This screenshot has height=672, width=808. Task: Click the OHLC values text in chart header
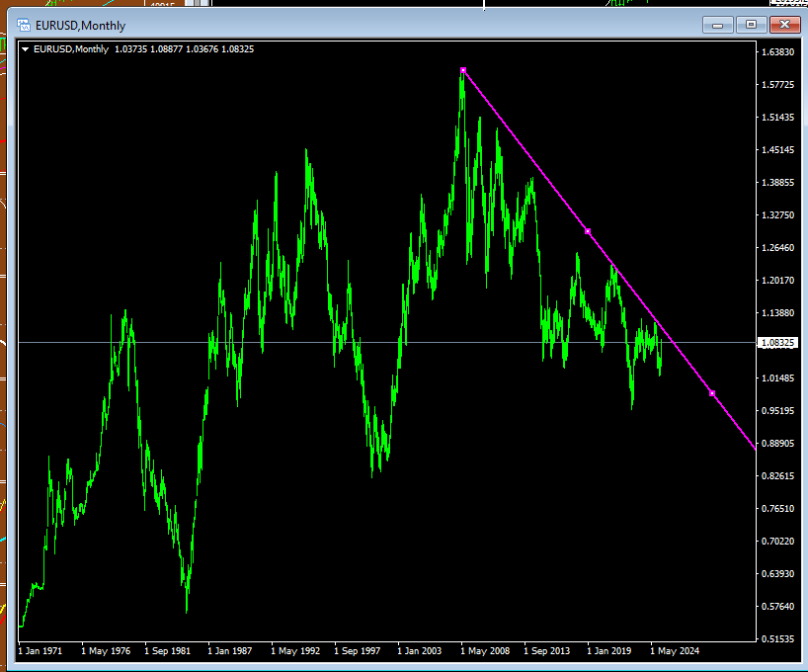tap(184, 48)
